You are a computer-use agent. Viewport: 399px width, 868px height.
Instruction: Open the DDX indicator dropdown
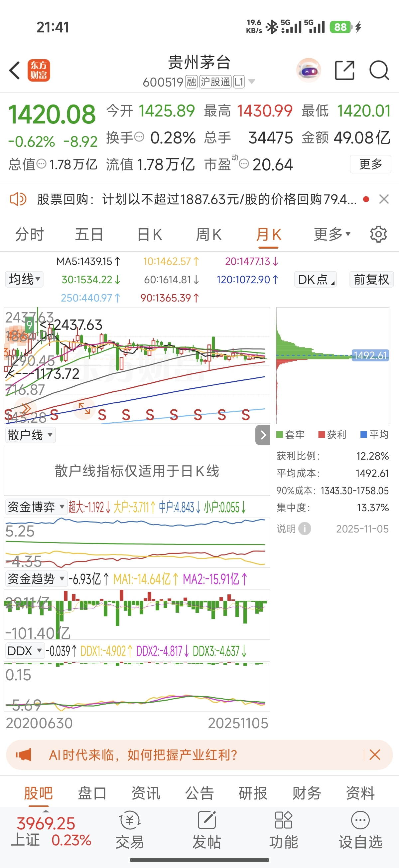tap(25, 651)
